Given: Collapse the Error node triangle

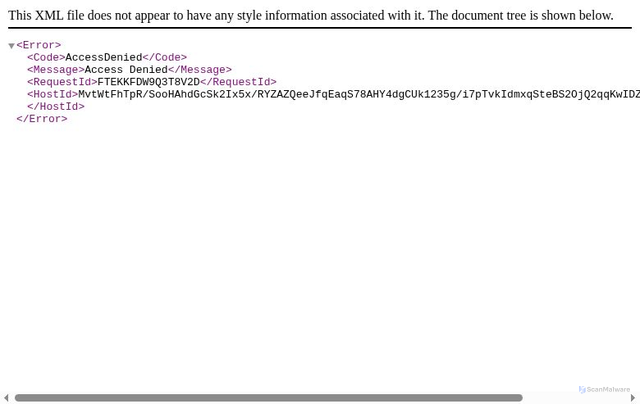Looking at the screenshot, I should point(11,46).
